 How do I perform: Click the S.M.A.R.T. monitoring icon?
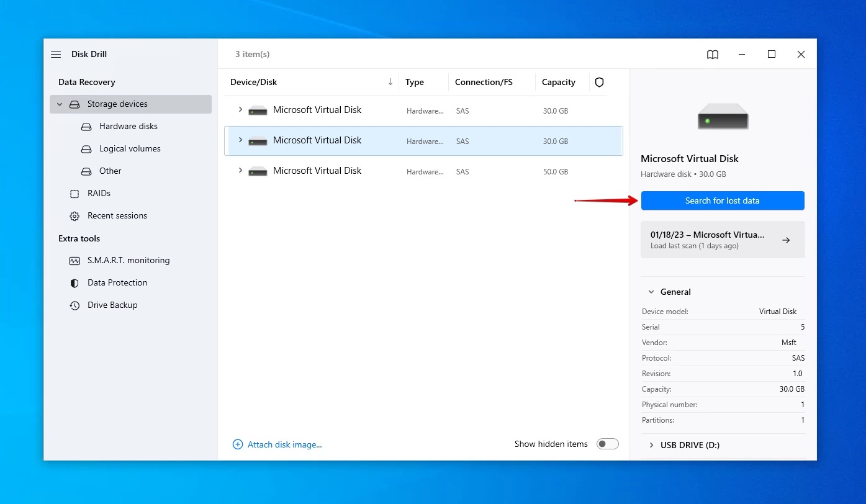(74, 261)
